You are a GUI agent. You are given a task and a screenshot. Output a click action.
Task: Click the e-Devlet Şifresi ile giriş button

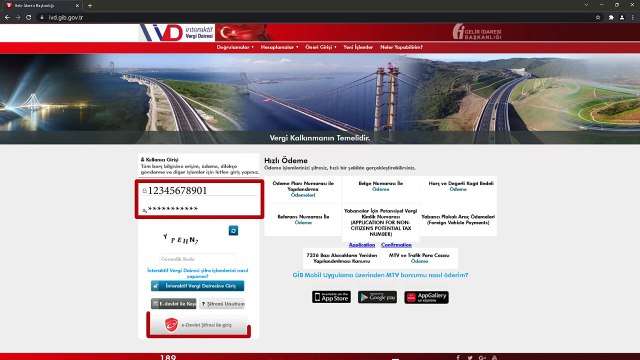pos(199,325)
